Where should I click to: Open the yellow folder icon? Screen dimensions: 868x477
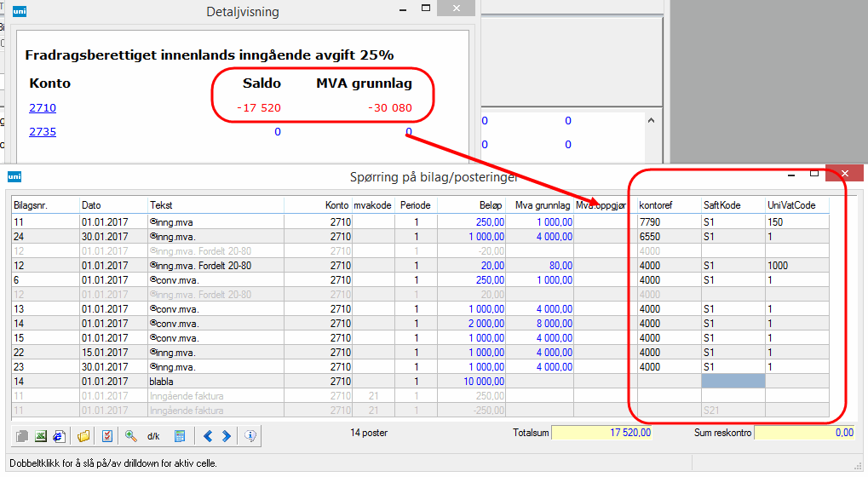83,436
